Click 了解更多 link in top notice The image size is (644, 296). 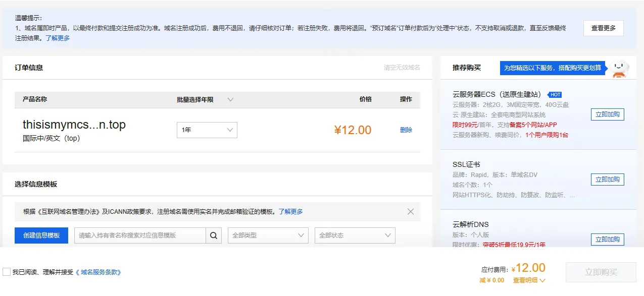(x=58, y=38)
